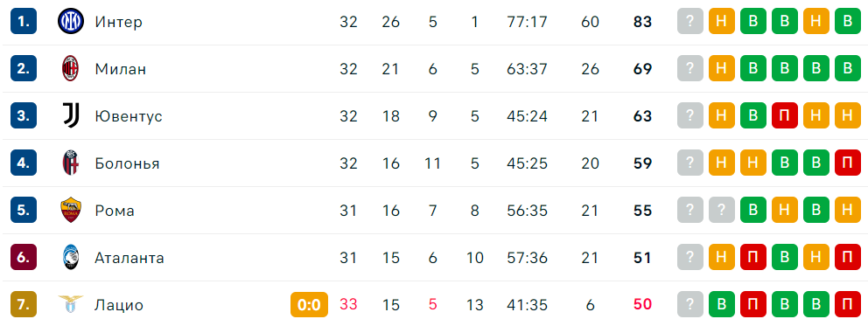Viewport: 868px width, 326px height.
Task: Click Juventus's red П loss badge
Action: pos(785,116)
